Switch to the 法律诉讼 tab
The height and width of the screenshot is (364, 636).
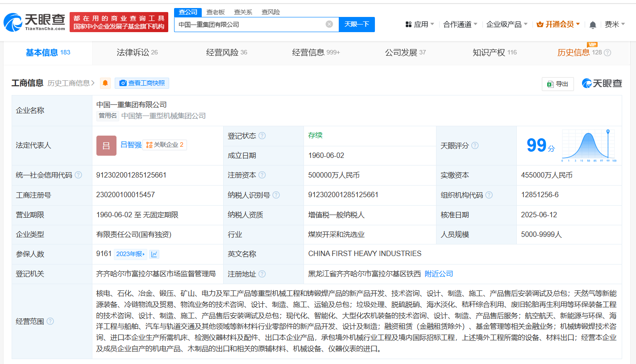[137, 53]
